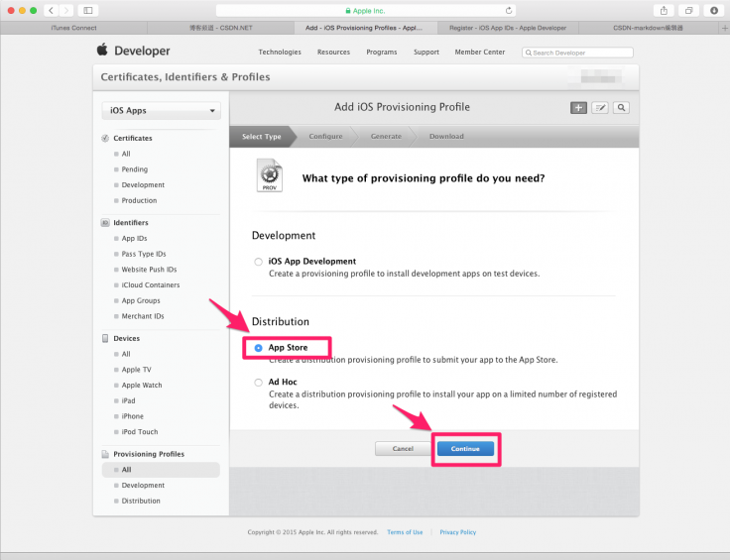730x560 pixels.
Task: Open the Member Center link
Action: [x=479, y=53]
